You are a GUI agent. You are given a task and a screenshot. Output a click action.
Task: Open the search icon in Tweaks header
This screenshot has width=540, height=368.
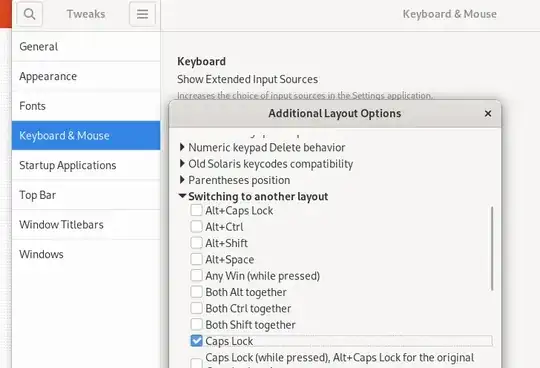click(x=29, y=14)
